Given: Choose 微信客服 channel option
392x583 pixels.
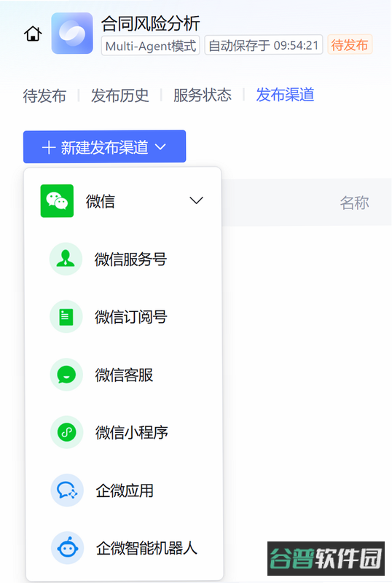Looking at the screenshot, I should (124, 375).
